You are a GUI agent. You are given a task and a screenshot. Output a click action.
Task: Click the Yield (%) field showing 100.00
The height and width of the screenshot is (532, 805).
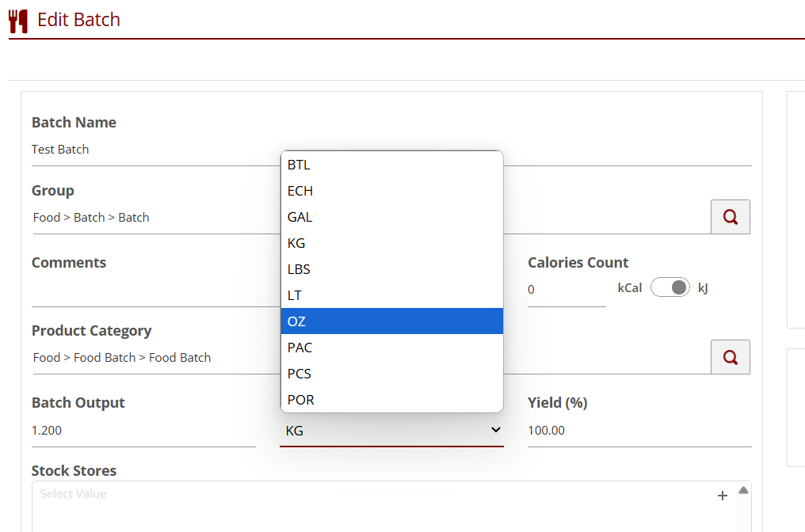(639, 431)
